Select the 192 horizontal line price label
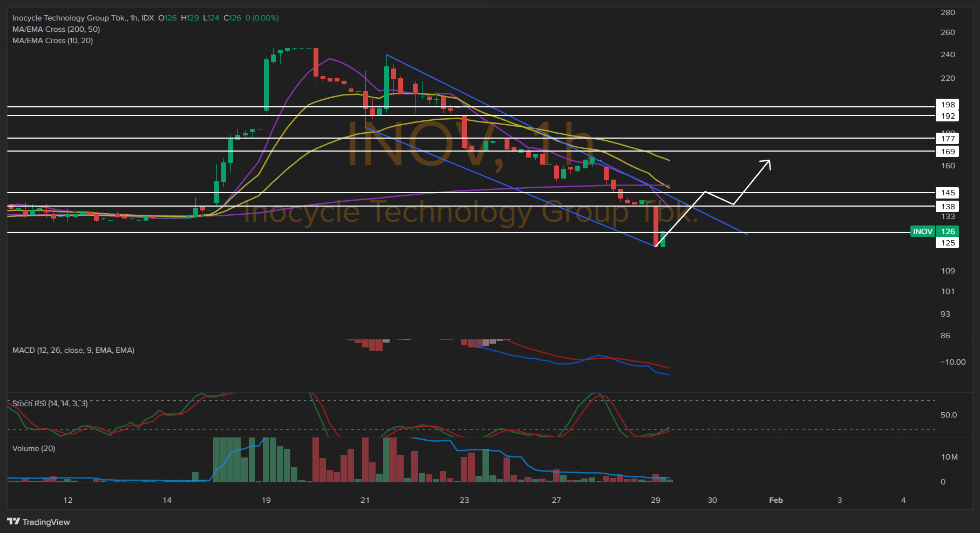The height and width of the screenshot is (533, 980). pyautogui.click(x=948, y=116)
